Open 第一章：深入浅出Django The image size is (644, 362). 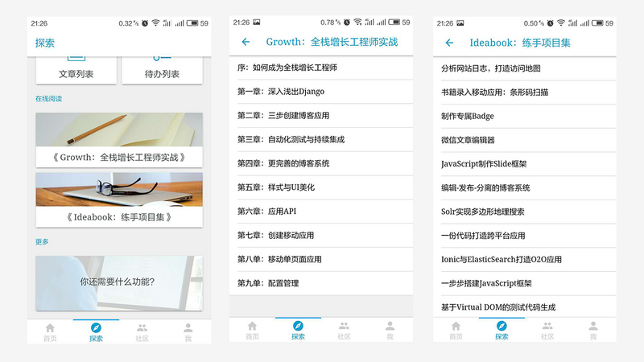(x=321, y=92)
